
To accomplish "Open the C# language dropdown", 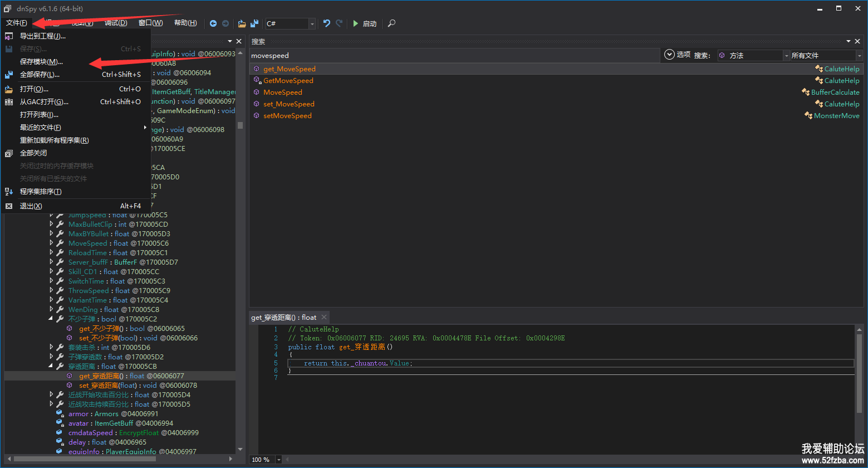I will tap(312, 23).
